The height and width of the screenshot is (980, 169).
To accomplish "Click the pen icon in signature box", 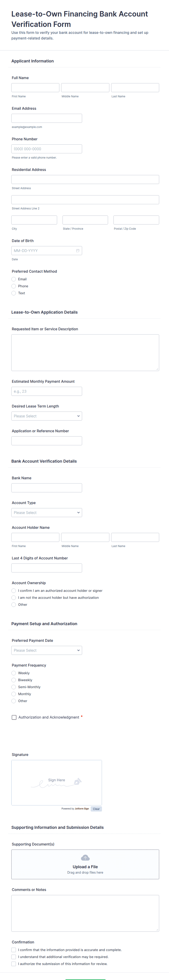I will [x=78, y=781].
